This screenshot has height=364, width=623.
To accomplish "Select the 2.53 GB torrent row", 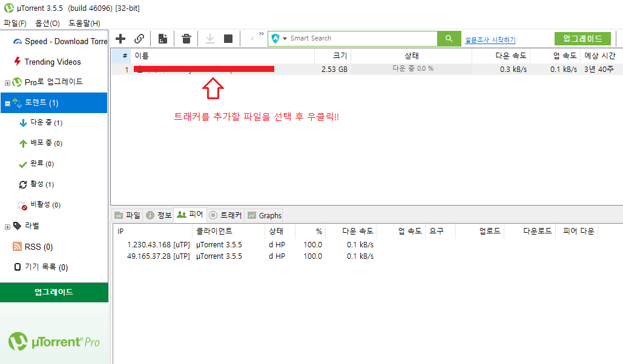I will click(366, 69).
